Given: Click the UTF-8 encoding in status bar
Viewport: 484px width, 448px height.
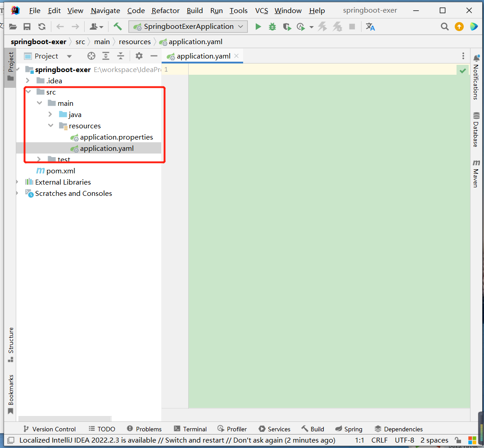Looking at the screenshot, I should pyautogui.click(x=404, y=440).
